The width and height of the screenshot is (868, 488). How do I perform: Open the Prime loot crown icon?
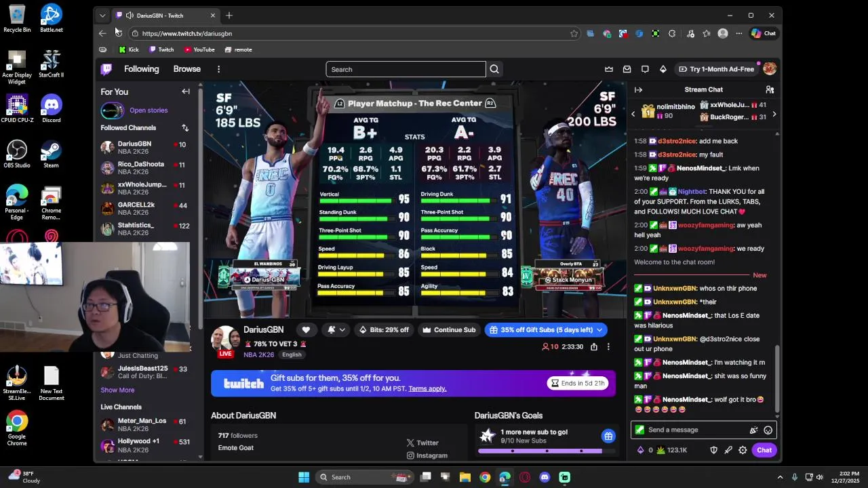pos(609,69)
